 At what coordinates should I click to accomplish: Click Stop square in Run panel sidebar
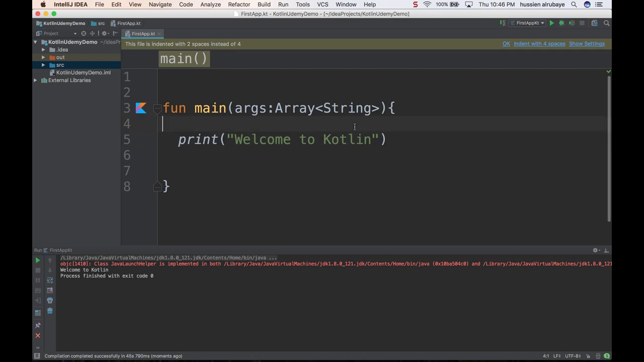coord(38,270)
